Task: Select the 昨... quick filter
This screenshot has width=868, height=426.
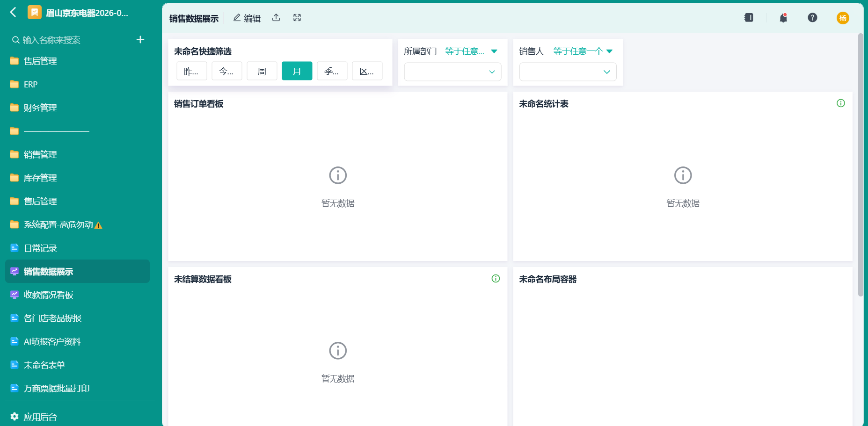Action: pyautogui.click(x=192, y=71)
